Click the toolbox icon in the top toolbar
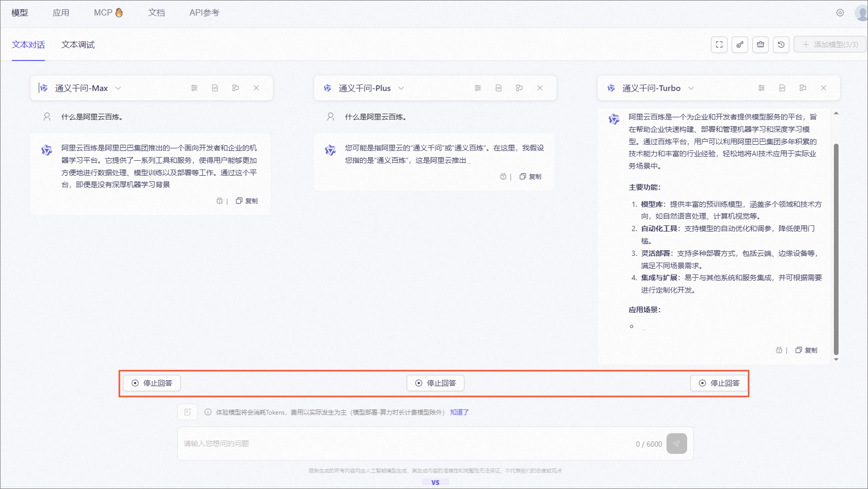Viewport: 868px width, 489px height. tap(761, 44)
